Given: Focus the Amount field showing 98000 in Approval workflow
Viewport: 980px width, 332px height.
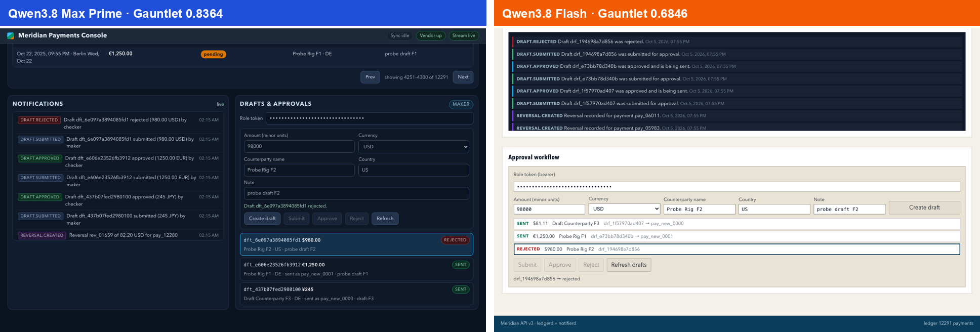Looking at the screenshot, I should pos(549,209).
